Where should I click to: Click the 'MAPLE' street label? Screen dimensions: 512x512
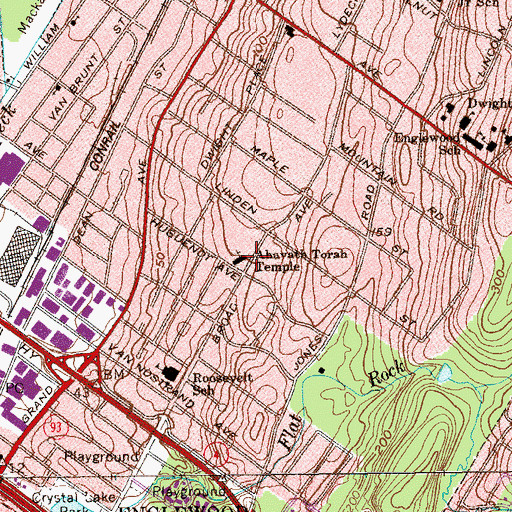pos(269,160)
